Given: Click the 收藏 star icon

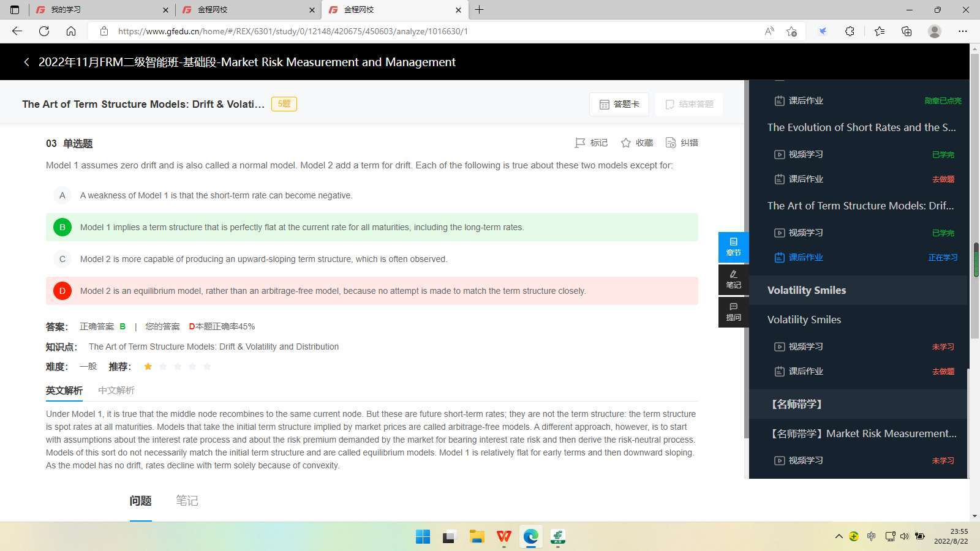Looking at the screenshot, I should [625, 143].
